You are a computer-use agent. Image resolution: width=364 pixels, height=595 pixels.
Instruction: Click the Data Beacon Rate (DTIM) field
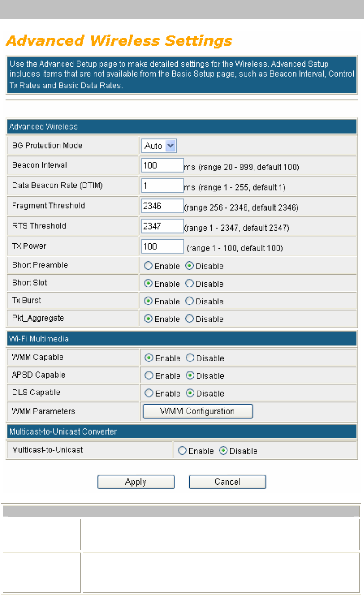[x=163, y=186]
